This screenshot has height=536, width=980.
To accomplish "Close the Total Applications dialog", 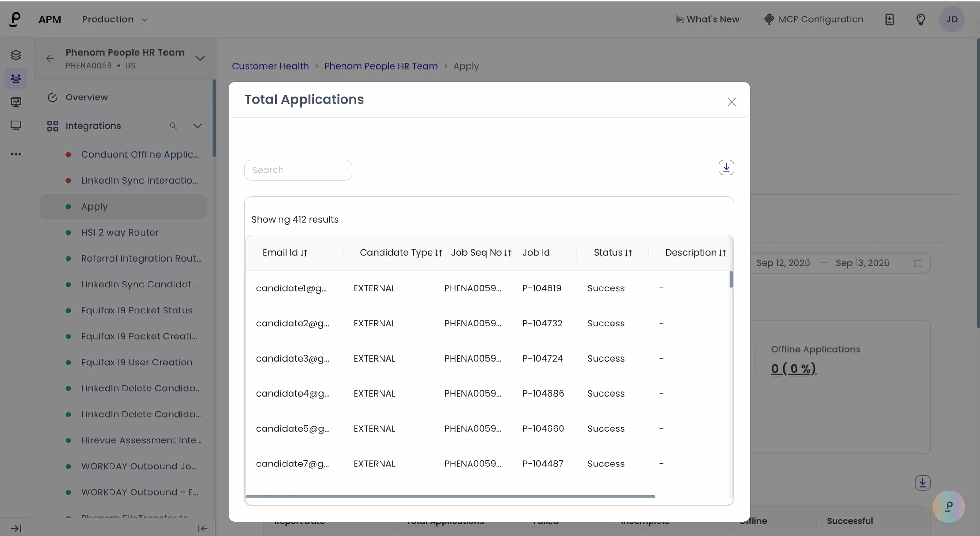I will (731, 102).
